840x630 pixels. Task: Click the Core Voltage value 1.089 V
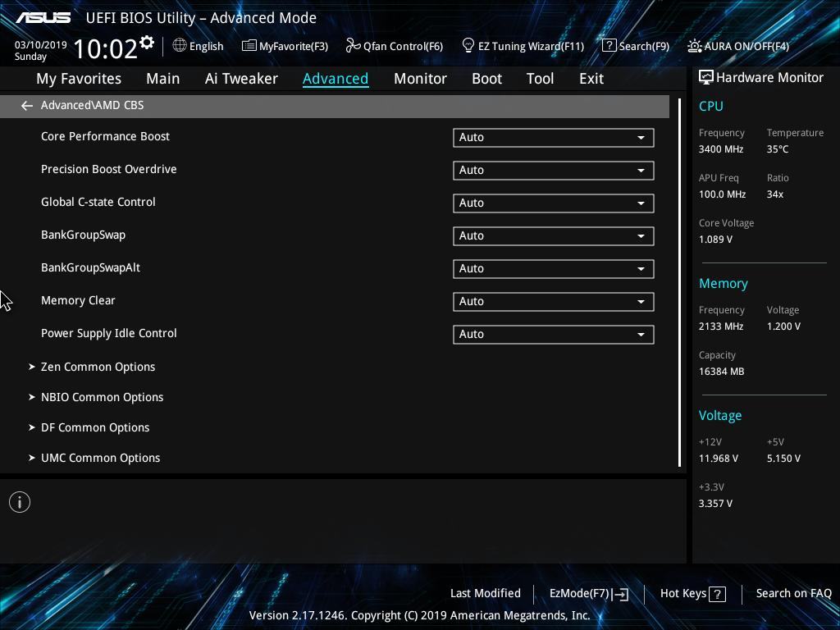[715, 240]
